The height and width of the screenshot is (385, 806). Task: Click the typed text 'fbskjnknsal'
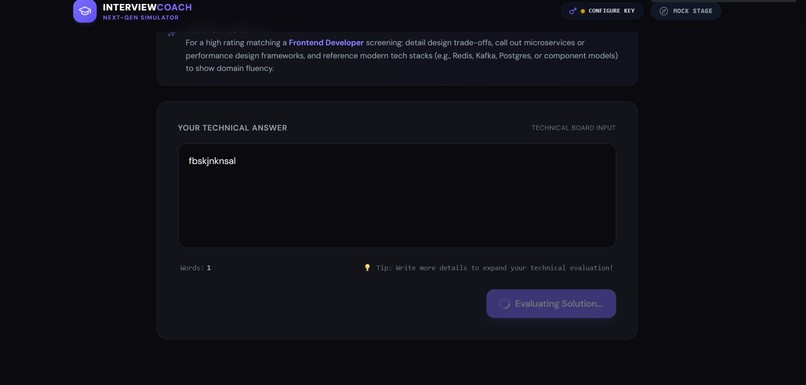pos(212,161)
